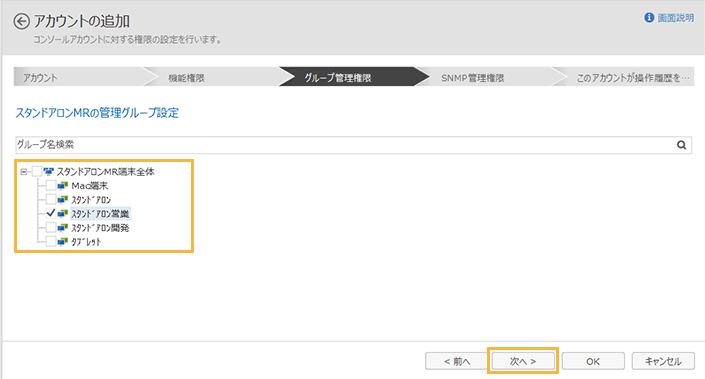The width and height of the screenshot is (705, 379).
Task: Click the Mac端末 group icon
Action: pyautogui.click(x=62, y=186)
